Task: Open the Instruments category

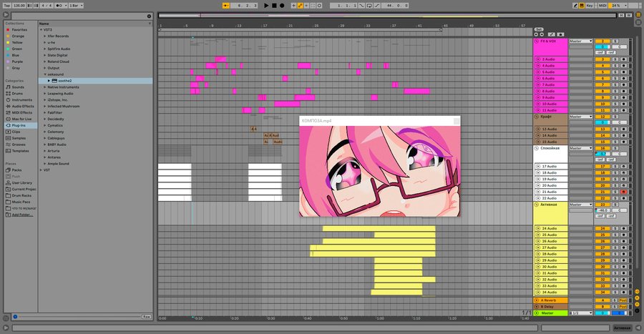Action: coord(21,99)
